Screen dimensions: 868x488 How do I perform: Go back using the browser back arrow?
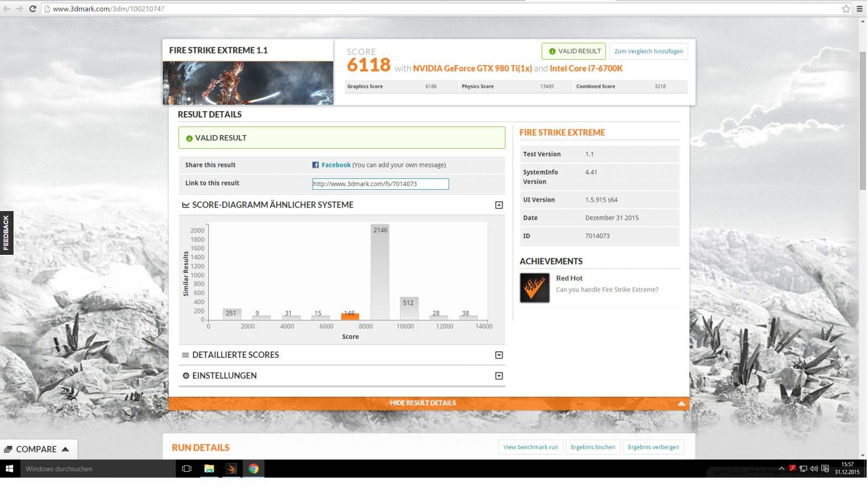(x=7, y=9)
